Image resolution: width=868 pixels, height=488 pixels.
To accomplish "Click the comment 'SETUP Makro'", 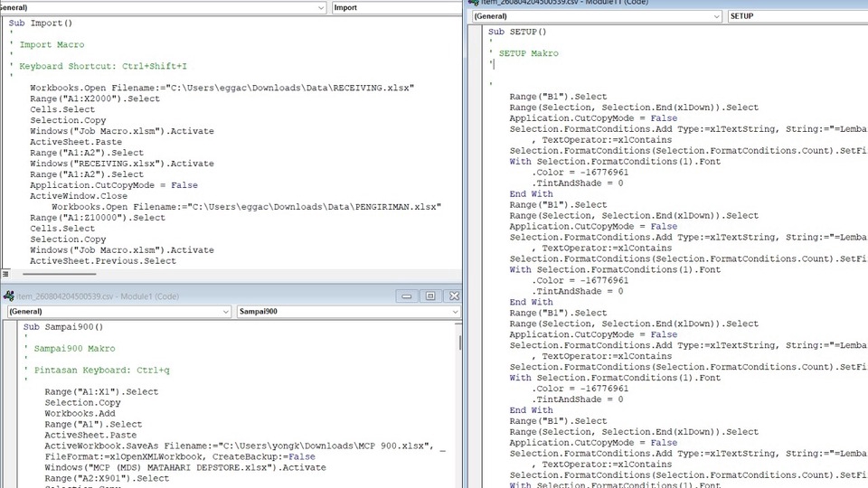I will [x=529, y=53].
